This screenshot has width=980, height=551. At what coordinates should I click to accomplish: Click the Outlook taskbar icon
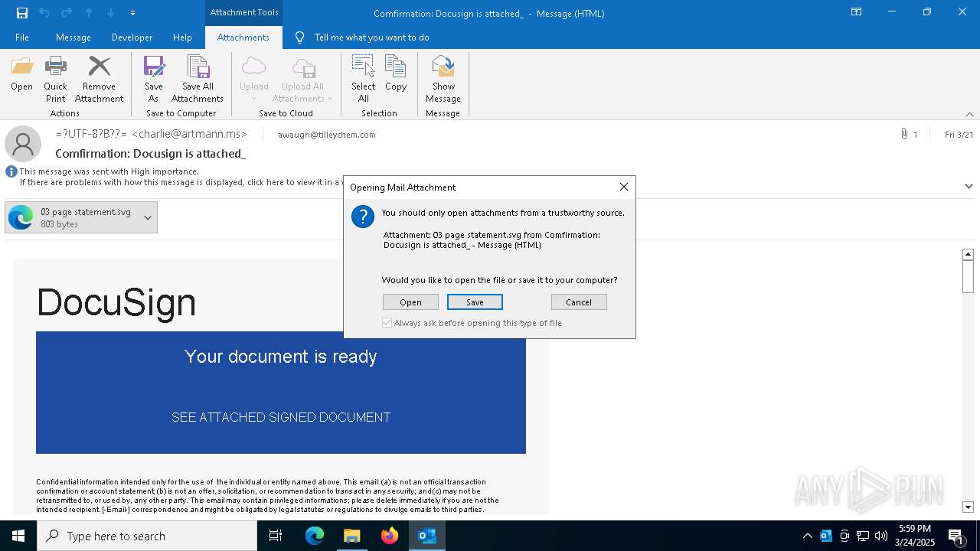(x=427, y=536)
